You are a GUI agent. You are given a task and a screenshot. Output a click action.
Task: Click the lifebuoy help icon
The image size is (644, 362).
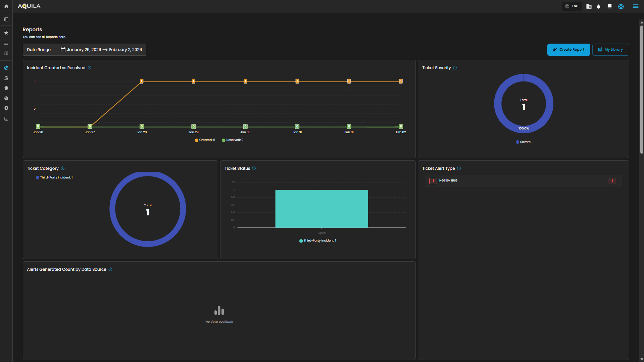tap(621, 6)
